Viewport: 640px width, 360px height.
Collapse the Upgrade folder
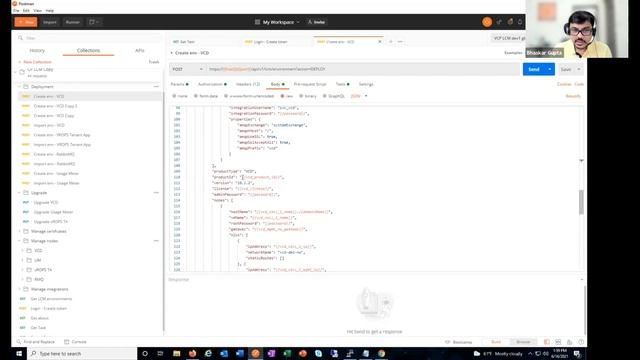tap(19, 193)
